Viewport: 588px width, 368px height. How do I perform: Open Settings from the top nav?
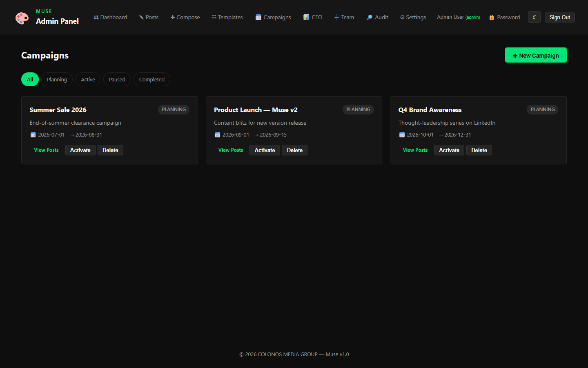coord(413,17)
